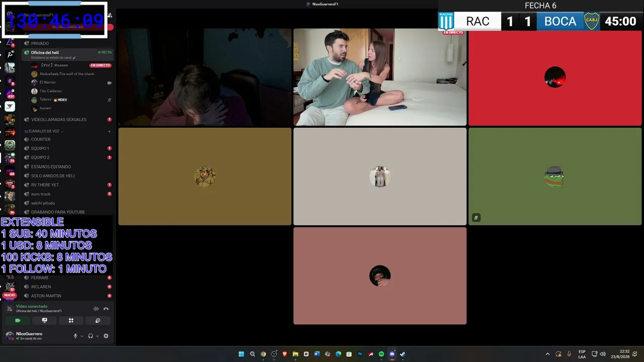The width and height of the screenshot is (644, 362).
Task: Select the Oficina del heli voice channel
Action: pos(68,54)
